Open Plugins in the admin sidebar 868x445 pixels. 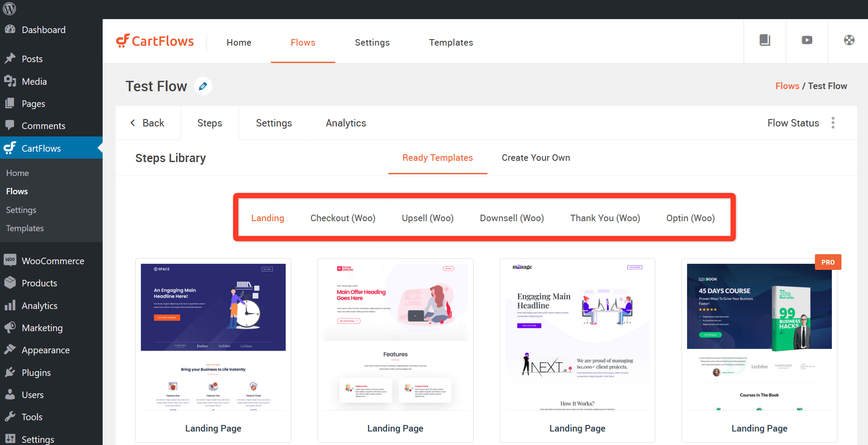click(x=36, y=372)
